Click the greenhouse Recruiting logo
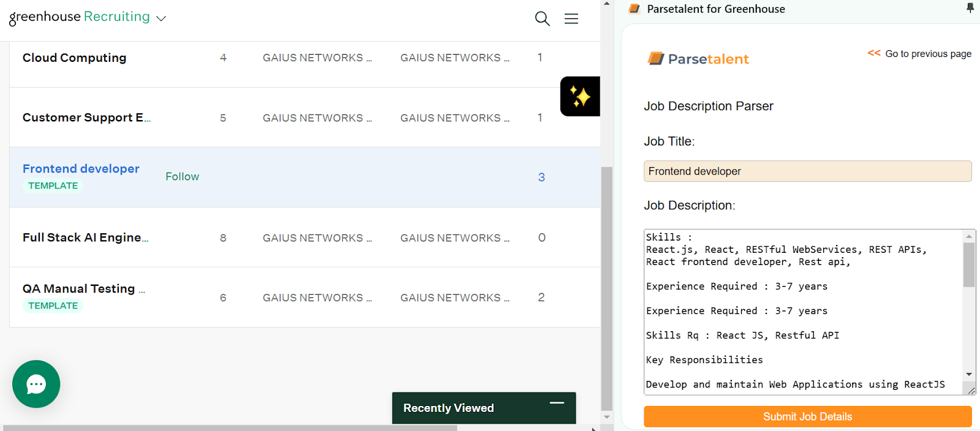 tap(80, 17)
